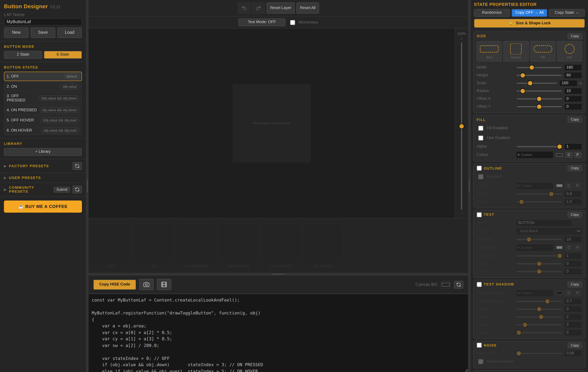Choose the Rect shape preset
This screenshot has height=372, width=588.
tap(489, 51)
